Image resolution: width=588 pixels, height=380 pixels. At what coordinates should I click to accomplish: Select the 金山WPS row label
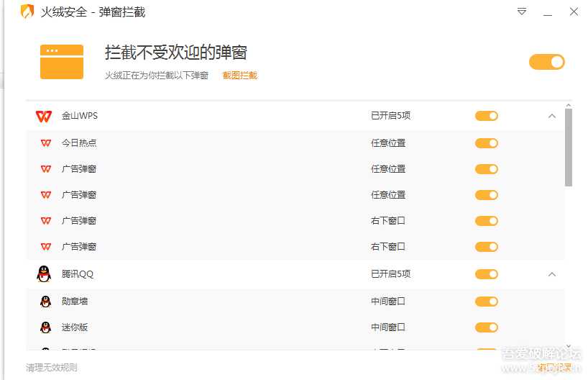pos(80,116)
